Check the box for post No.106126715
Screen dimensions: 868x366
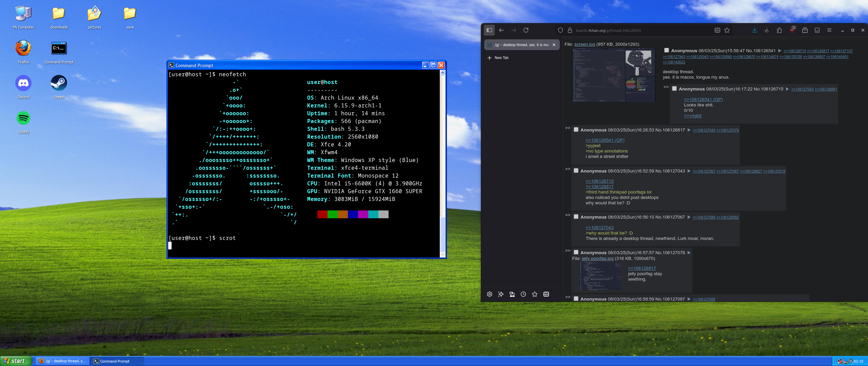tap(674, 89)
